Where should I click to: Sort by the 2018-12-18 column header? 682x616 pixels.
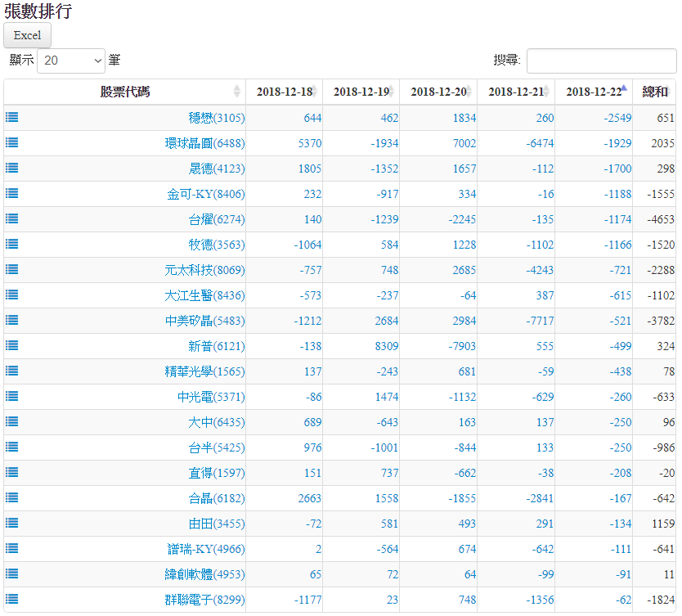point(284,92)
